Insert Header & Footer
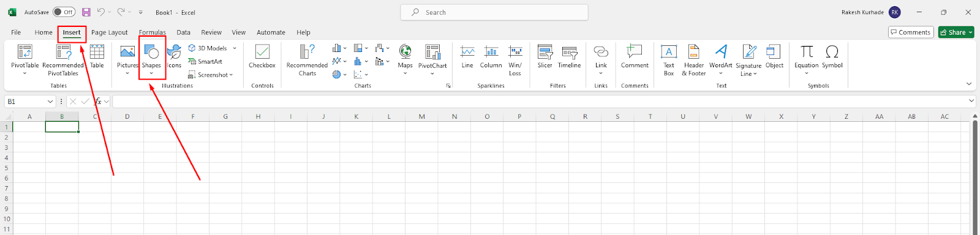The height and width of the screenshot is (235, 980). pos(694,59)
